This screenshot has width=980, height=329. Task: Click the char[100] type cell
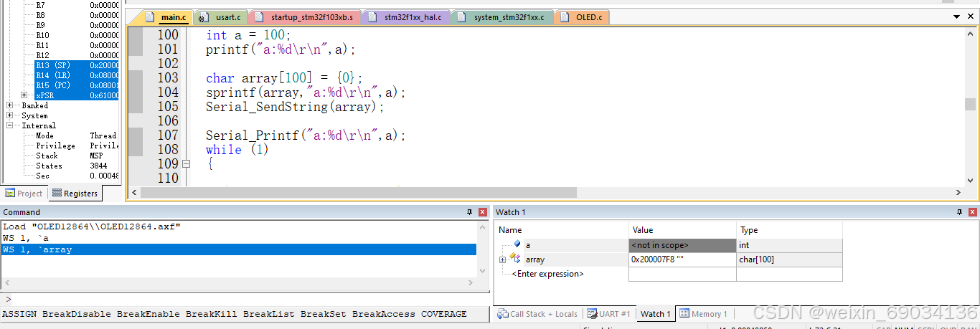(x=789, y=259)
